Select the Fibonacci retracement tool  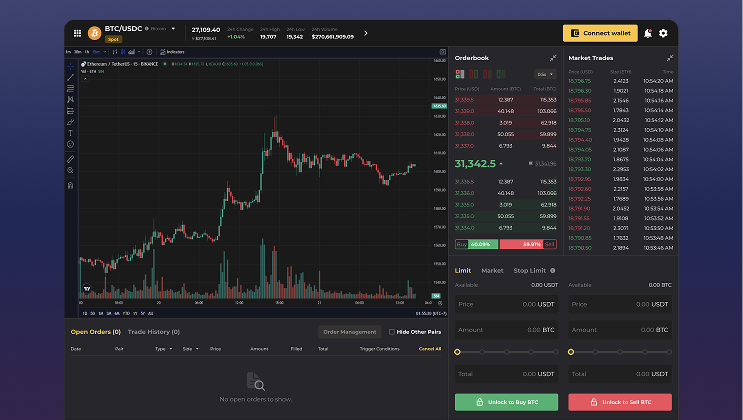click(71, 89)
